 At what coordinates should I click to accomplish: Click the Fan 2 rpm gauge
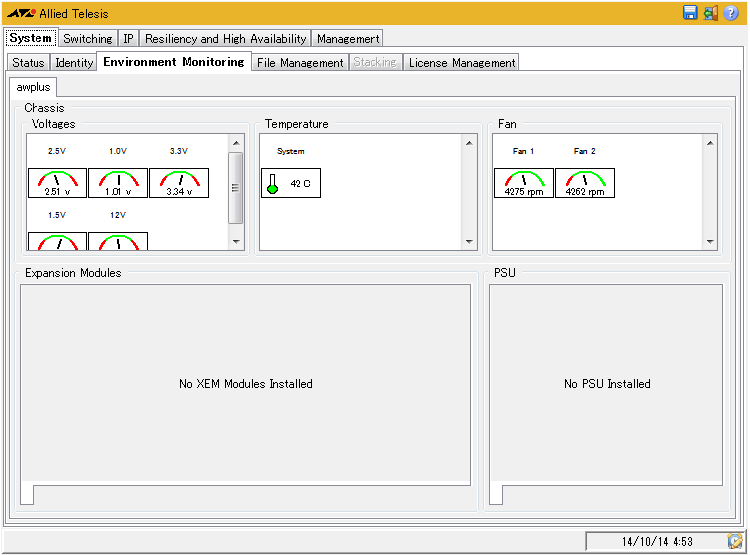(585, 183)
